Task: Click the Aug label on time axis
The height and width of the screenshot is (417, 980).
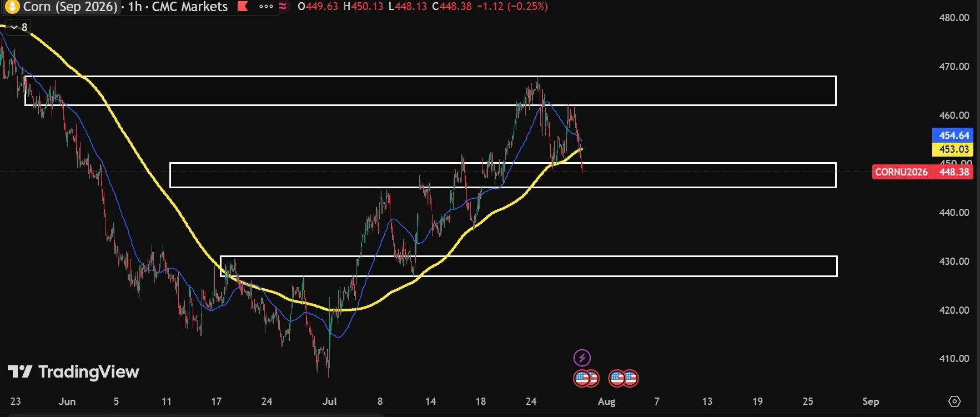Action: pyautogui.click(x=607, y=401)
